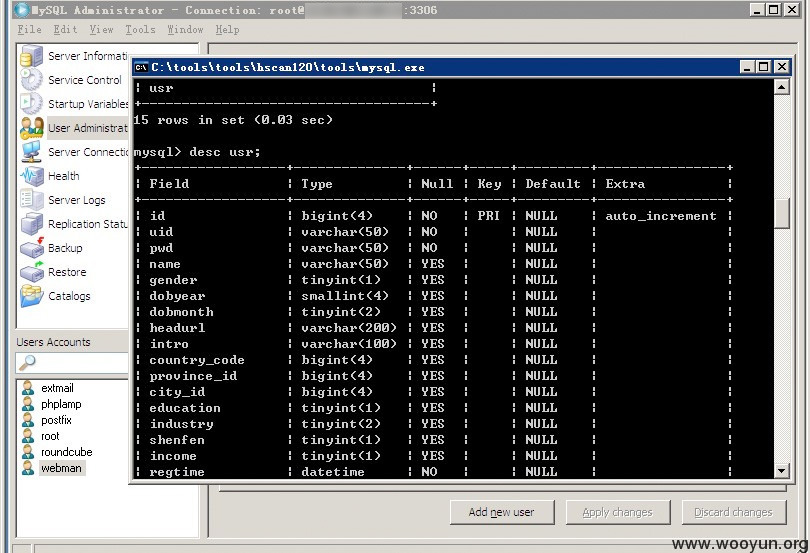810x553 pixels.
Task: Close the mysql.exe console window
Action: coord(782,67)
